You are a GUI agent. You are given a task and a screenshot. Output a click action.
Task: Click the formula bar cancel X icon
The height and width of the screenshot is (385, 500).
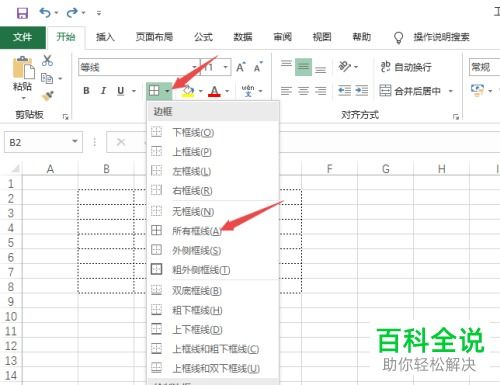(x=121, y=142)
